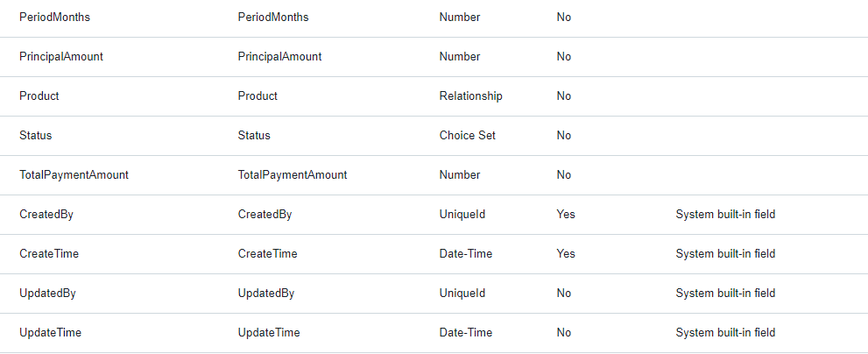Click the CreatedBy field name
Viewport: 868px width, 354px height.
[46, 215]
